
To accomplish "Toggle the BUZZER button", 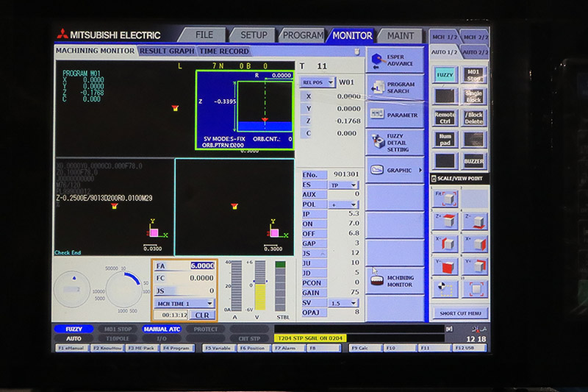I will (474, 160).
